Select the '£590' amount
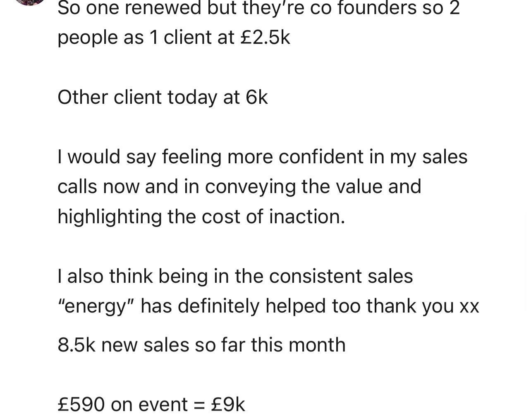 (x=81, y=404)
